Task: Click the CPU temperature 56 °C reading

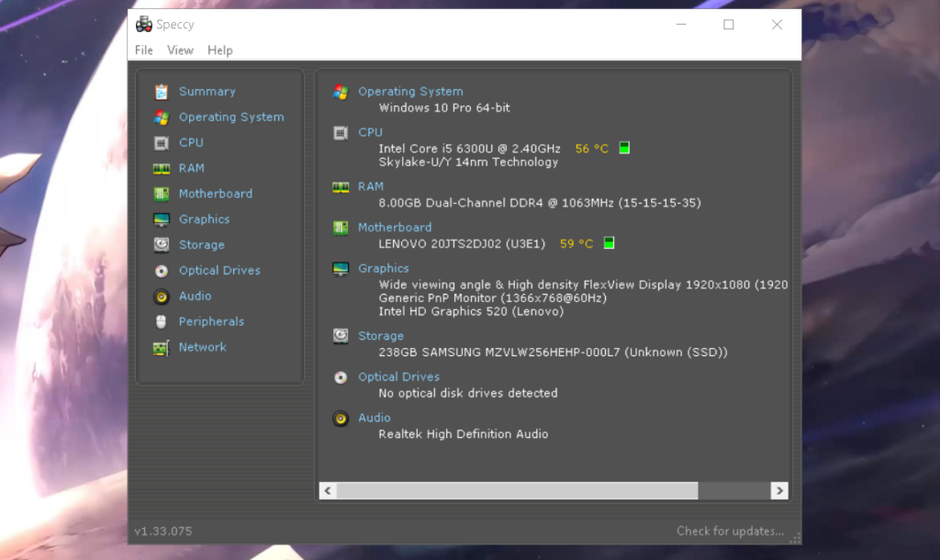Action: pyautogui.click(x=592, y=149)
